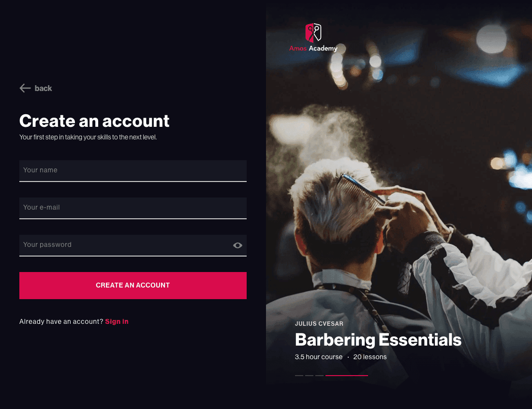Click the "back" text link

tap(43, 88)
